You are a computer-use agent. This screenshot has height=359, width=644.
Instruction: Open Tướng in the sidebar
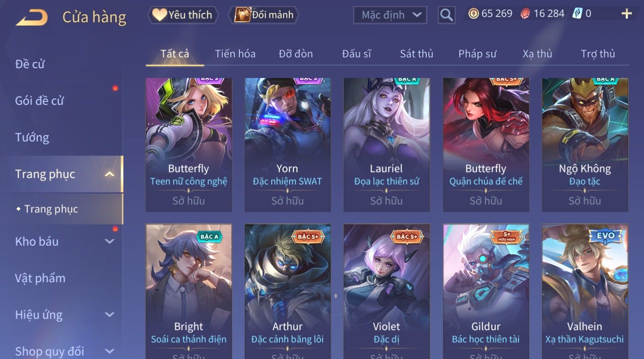coord(32,138)
